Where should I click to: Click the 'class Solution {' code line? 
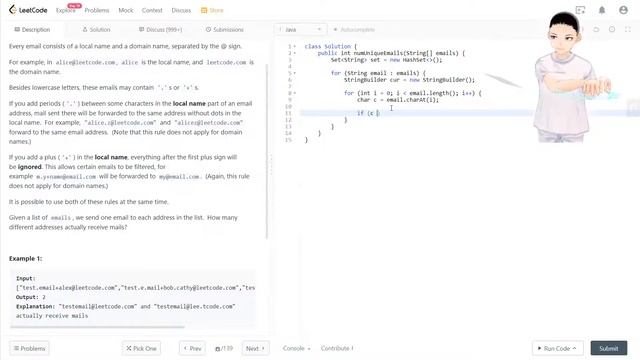[x=331, y=47]
